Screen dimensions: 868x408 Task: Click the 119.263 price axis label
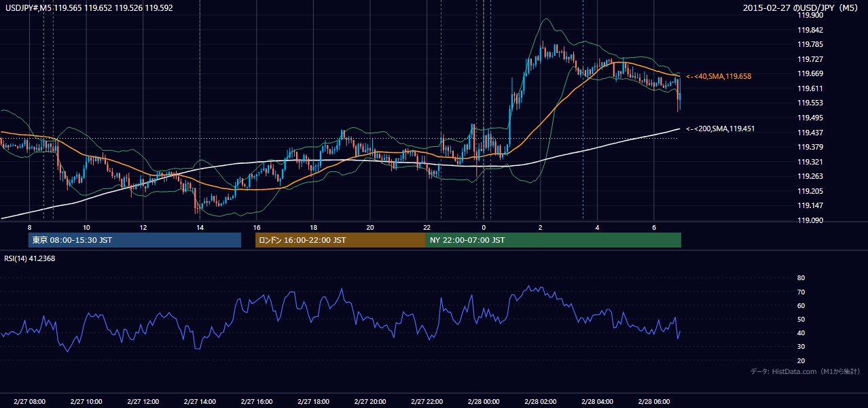pos(811,176)
